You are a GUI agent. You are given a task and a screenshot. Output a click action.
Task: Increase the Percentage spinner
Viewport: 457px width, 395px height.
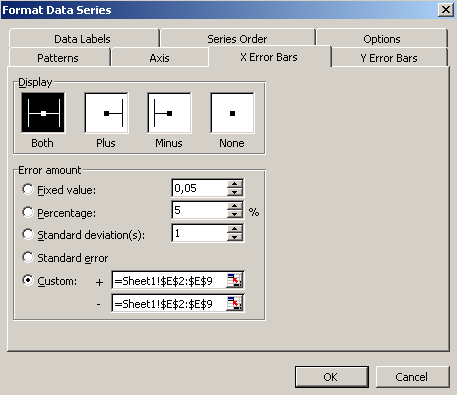pos(235,206)
